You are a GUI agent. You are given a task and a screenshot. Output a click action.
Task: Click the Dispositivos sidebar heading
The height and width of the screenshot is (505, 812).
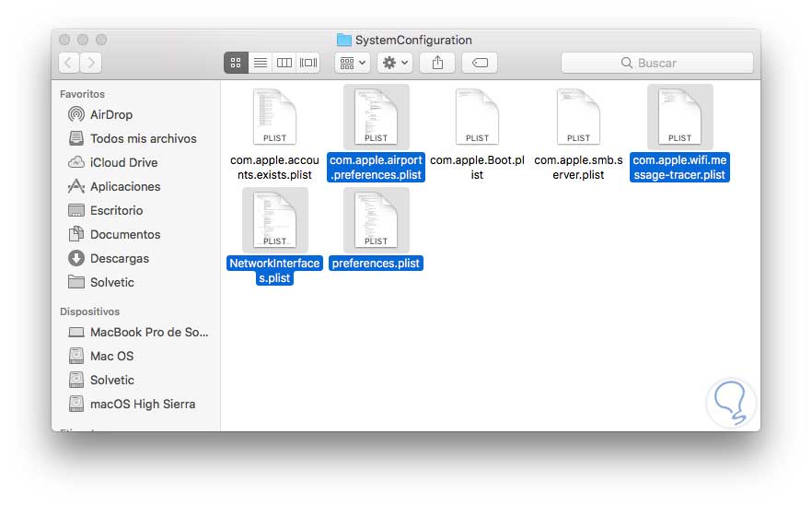click(89, 311)
